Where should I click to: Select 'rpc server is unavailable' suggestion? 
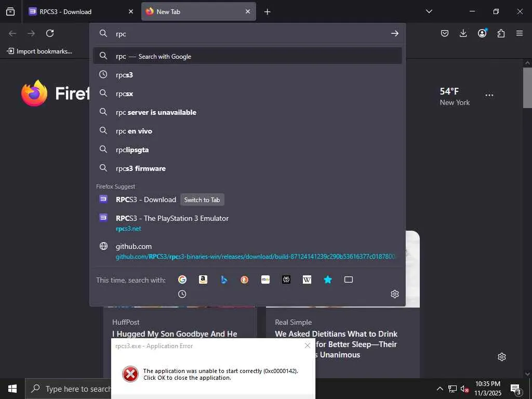click(247, 112)
